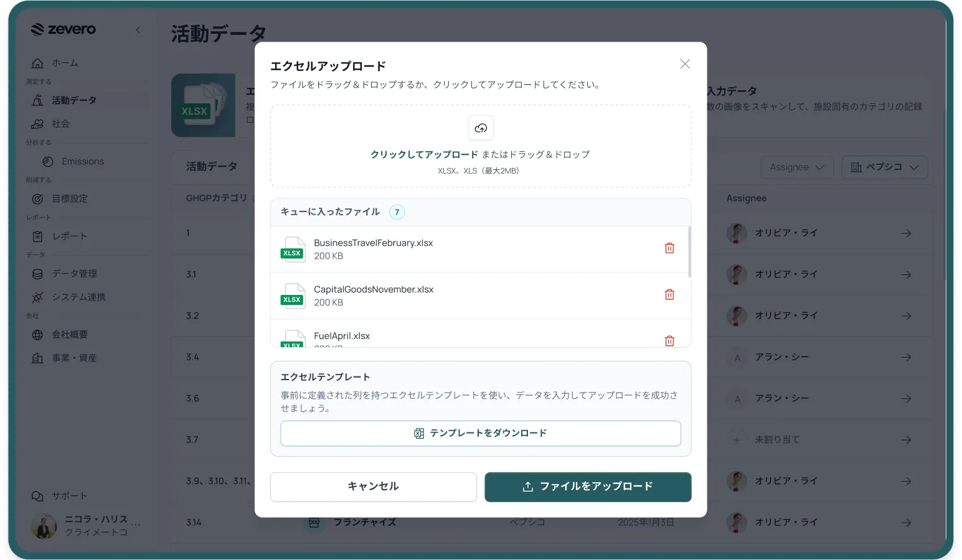Click the キャンセル button
Viewport: 962px width, 560px height.
tap(374, 487)
